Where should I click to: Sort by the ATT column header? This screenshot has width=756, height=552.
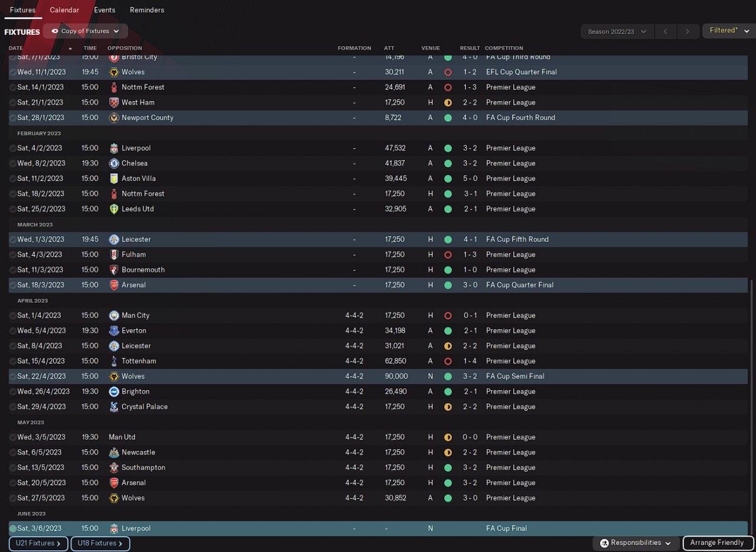[389, 48]
